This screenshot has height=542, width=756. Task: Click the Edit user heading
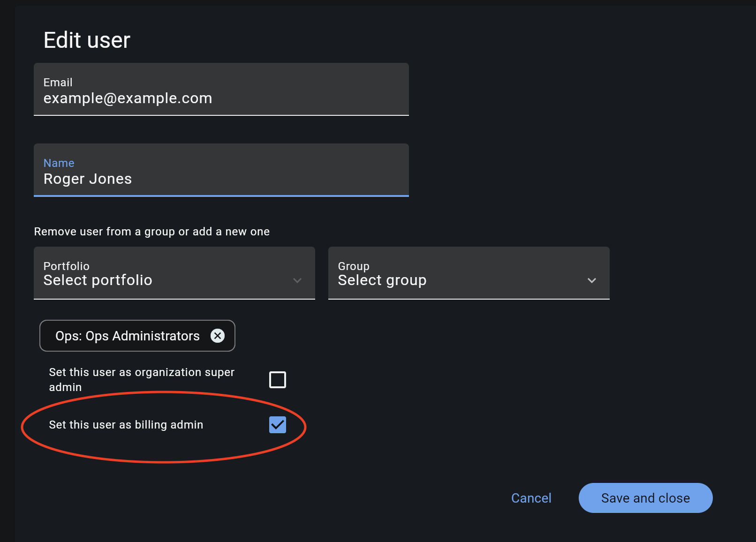(87, 40)
